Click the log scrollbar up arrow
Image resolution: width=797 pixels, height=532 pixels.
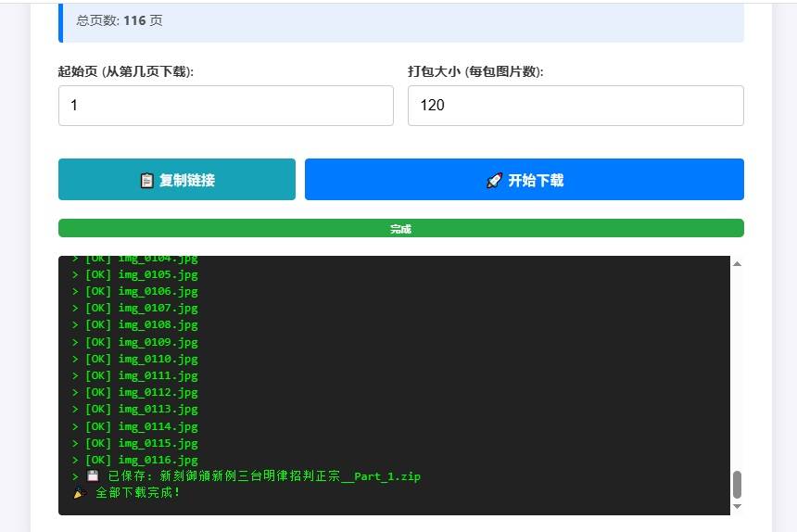click(737, 264)
